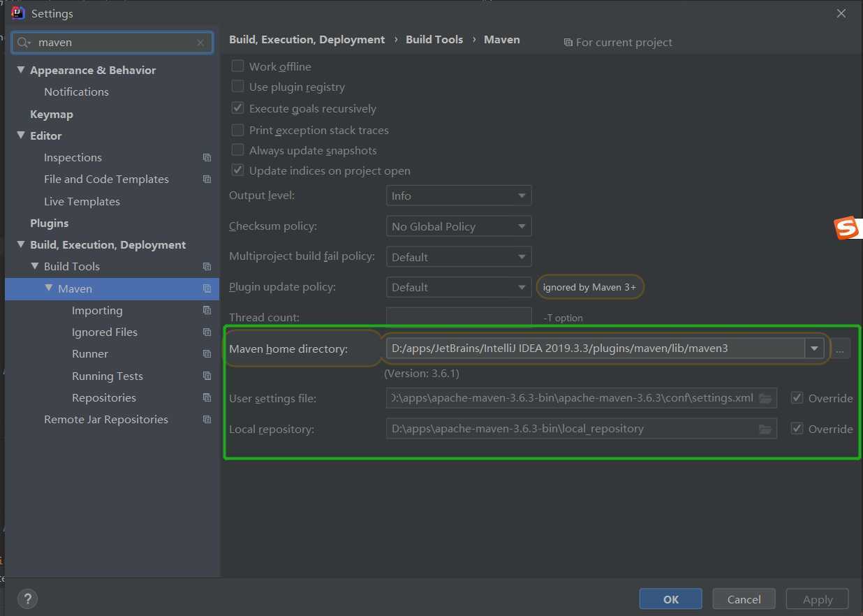Click the search magnifier icon in Settings
The height and width of the screenshot is (616, 863).
[x=24, y=43]
